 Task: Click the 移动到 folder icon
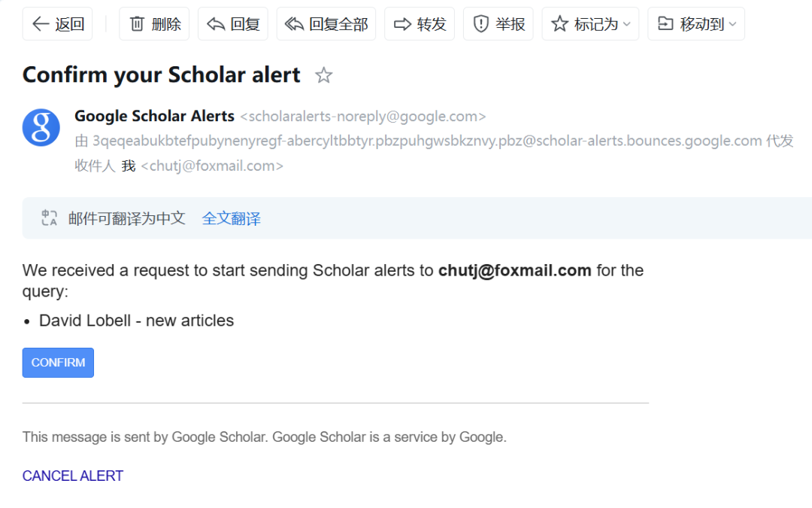coord(665,24)
